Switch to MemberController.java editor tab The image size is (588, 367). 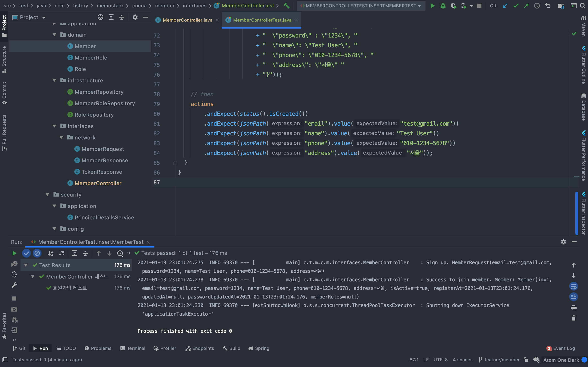(187, 20)
